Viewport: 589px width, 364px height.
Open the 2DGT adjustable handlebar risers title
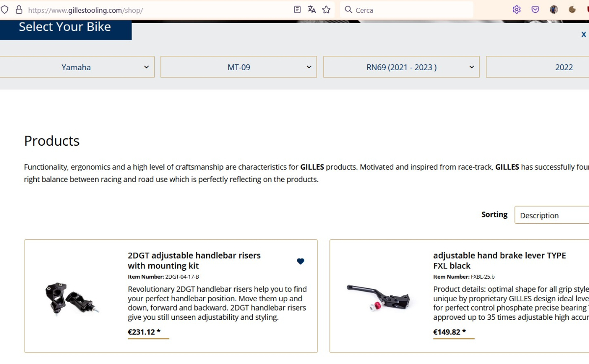coord(194,260)
